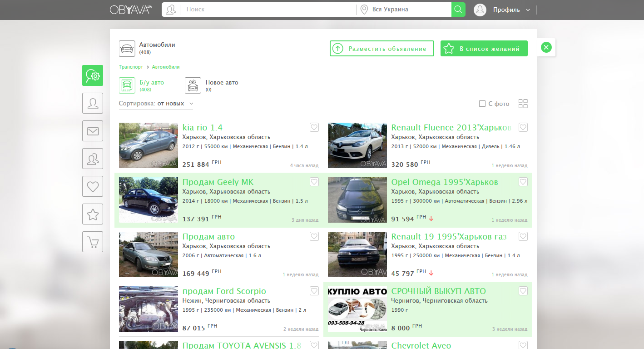Click the green search magnifier button
The height and width of the screenshot is (349, 644).
(x=458, y=10)
